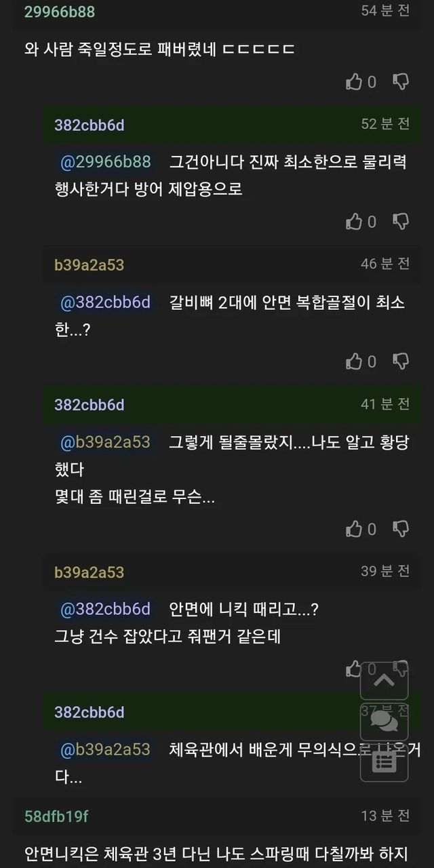Tap the @b39a2a53 mention in 41-minute reply
This screenshot has height=868, width=434.
105,442
